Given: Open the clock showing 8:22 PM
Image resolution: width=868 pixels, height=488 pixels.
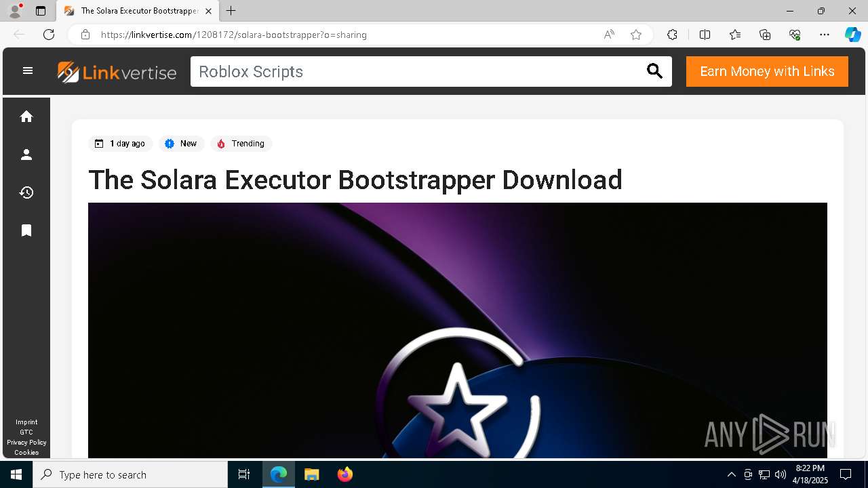Looking at the screenshot, I should click(x=811, y=474).
